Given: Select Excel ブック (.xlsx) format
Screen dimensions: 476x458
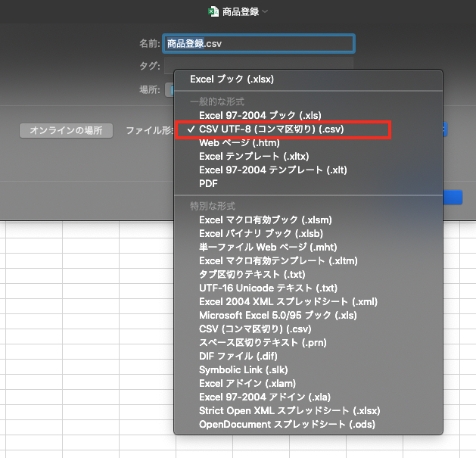Looking at the screenshot, I should tap(232, 79).
